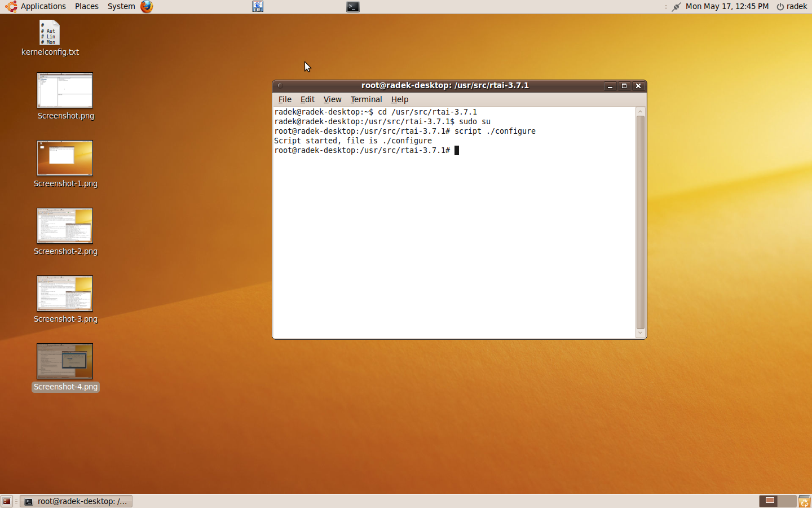Image resolution: width=812 pixels, height=508 pixels.
Task: Click the date and time clock
Action: (x=727, y=6)
